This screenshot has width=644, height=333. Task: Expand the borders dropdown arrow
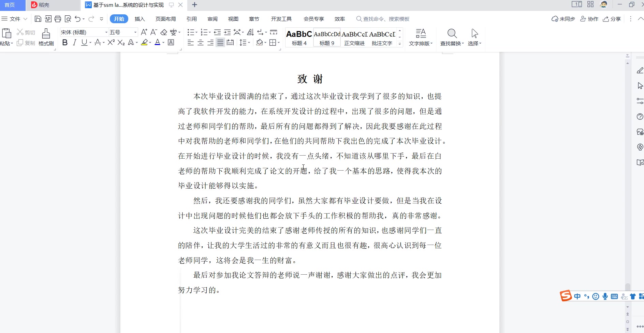pos(279,43)
